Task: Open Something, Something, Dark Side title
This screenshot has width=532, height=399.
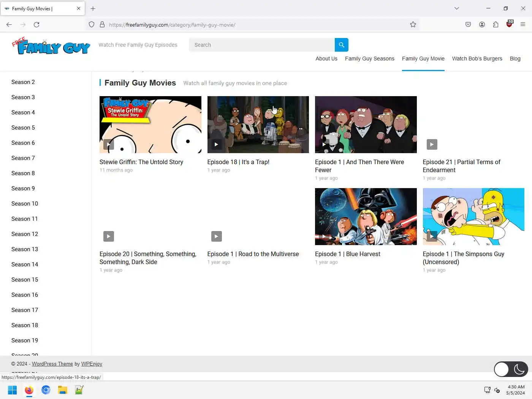Action: pos(148,258)
